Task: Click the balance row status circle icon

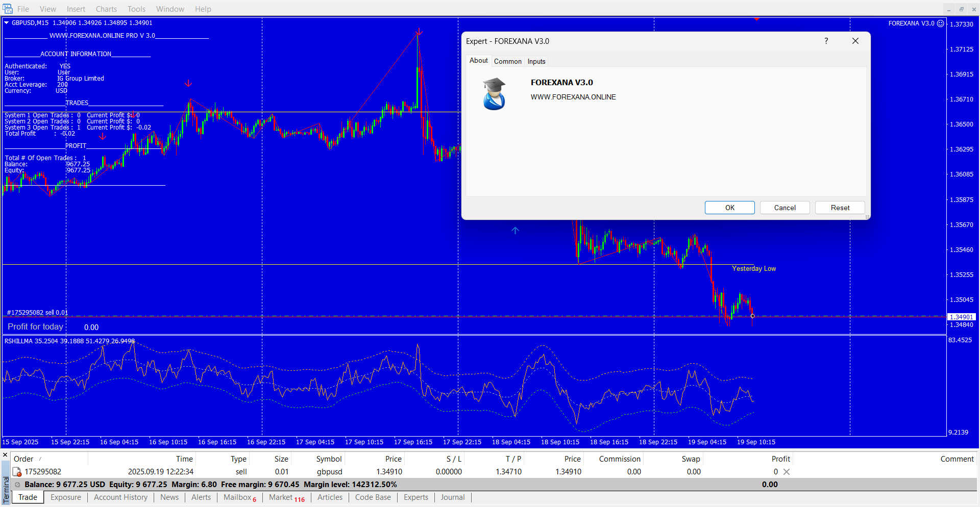Action: pyautogui.click(x=18, y=485)
